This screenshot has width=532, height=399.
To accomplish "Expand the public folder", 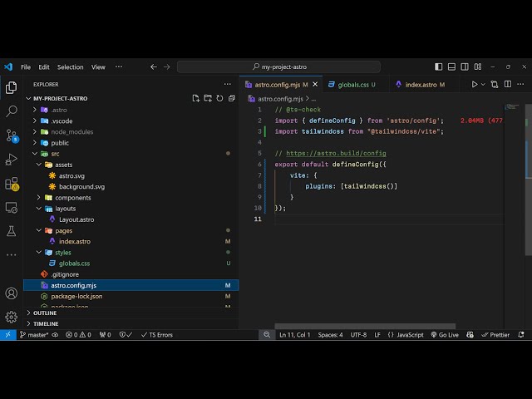I will click(x=131, y=143).
